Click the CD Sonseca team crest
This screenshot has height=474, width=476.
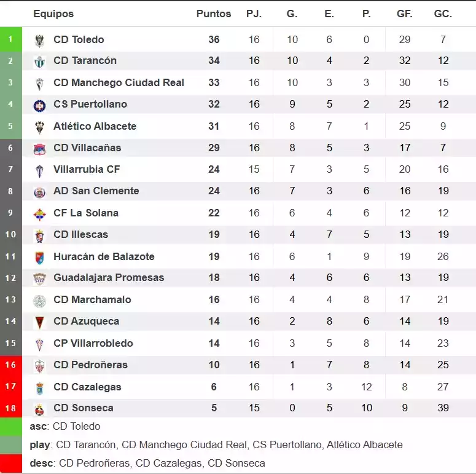tap(39, 408)
